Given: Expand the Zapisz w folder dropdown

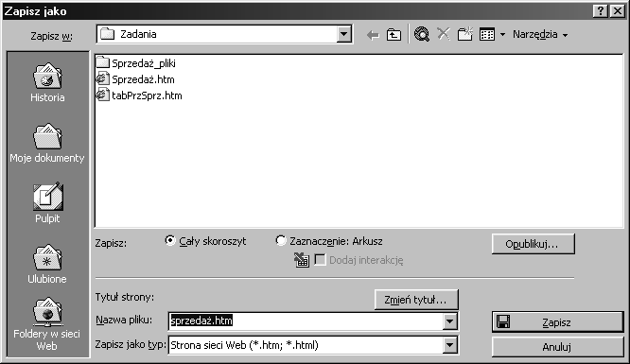Looking at the screenshot, I should (344, 34).
